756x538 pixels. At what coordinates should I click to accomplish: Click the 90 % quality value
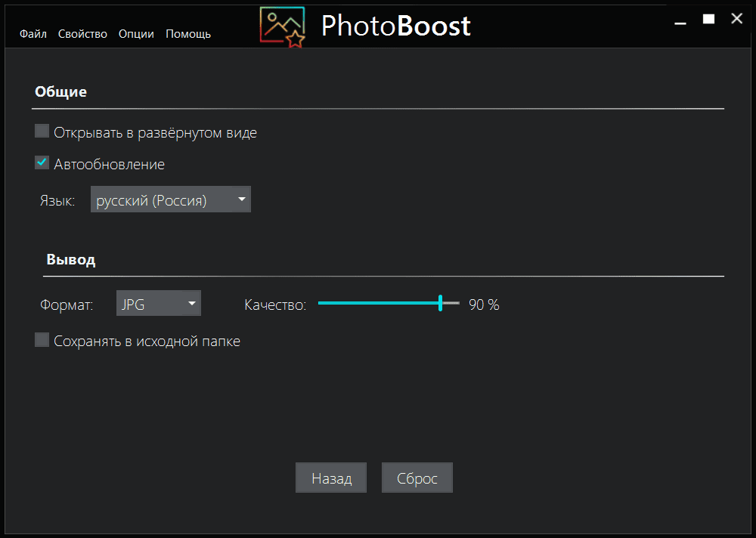click(484, 305)
